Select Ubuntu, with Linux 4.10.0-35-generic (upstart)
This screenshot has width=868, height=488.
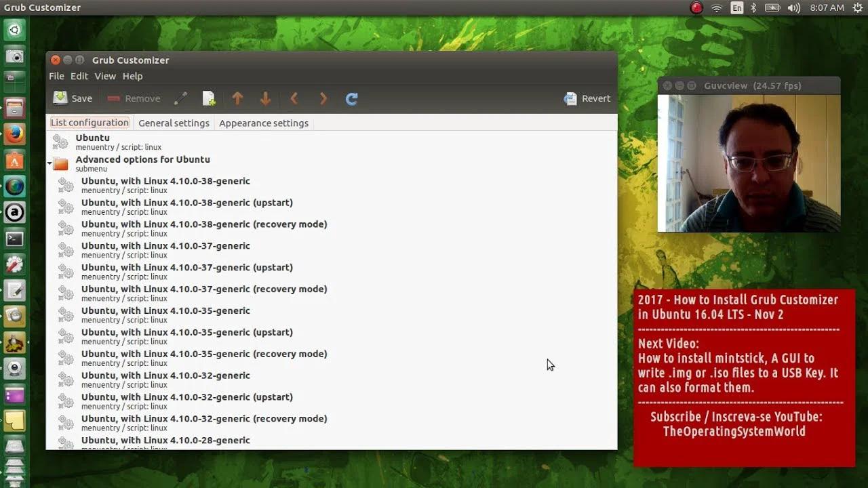click(x=186, y=336)
